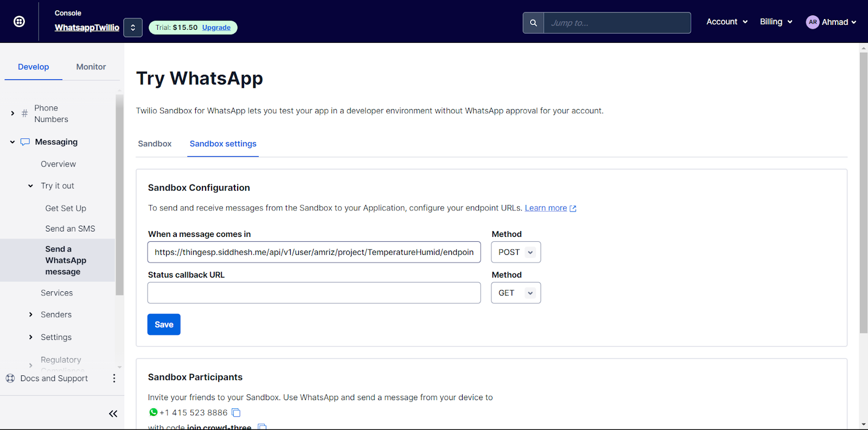
Task: Click the search magnifier icon
Action: click(533, 23)
